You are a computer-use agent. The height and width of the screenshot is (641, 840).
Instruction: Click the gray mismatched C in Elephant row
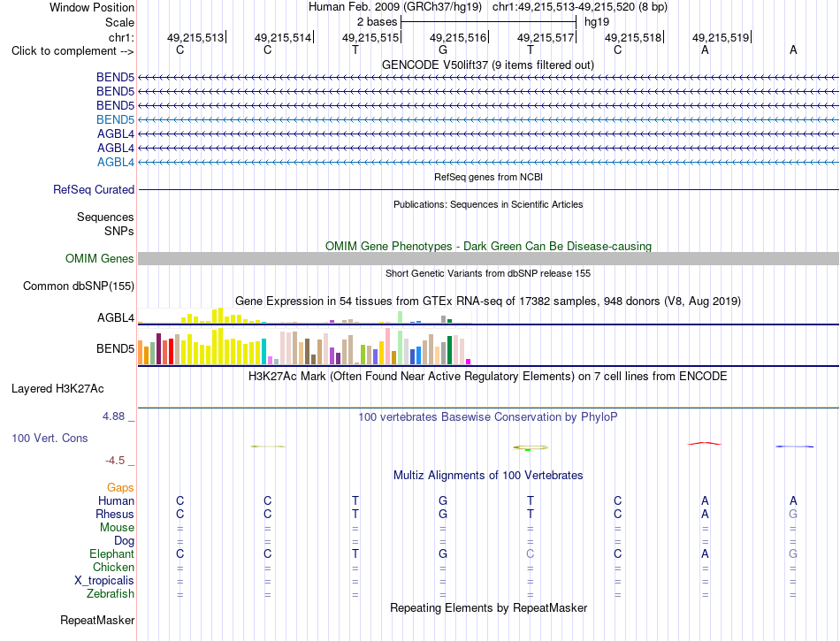(531, 553)
